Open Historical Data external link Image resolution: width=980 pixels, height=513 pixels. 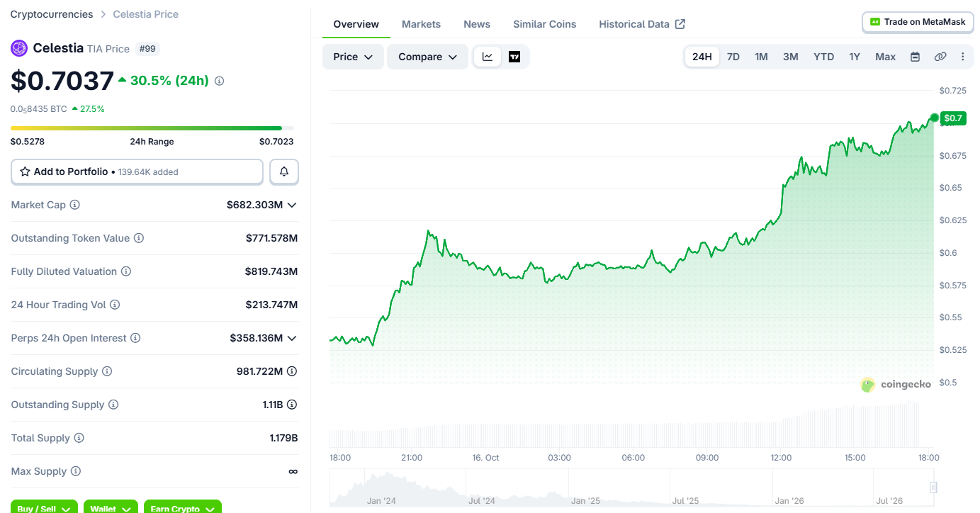[642, 24]
